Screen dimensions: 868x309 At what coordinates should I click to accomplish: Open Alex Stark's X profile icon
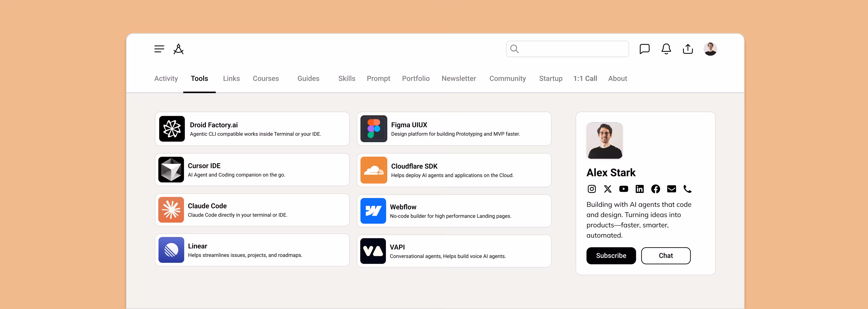pos(608,189)
